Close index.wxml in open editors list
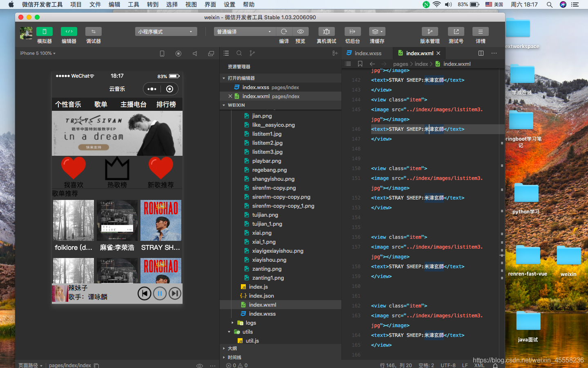The image size is (588, 368). tap(230, 96)
